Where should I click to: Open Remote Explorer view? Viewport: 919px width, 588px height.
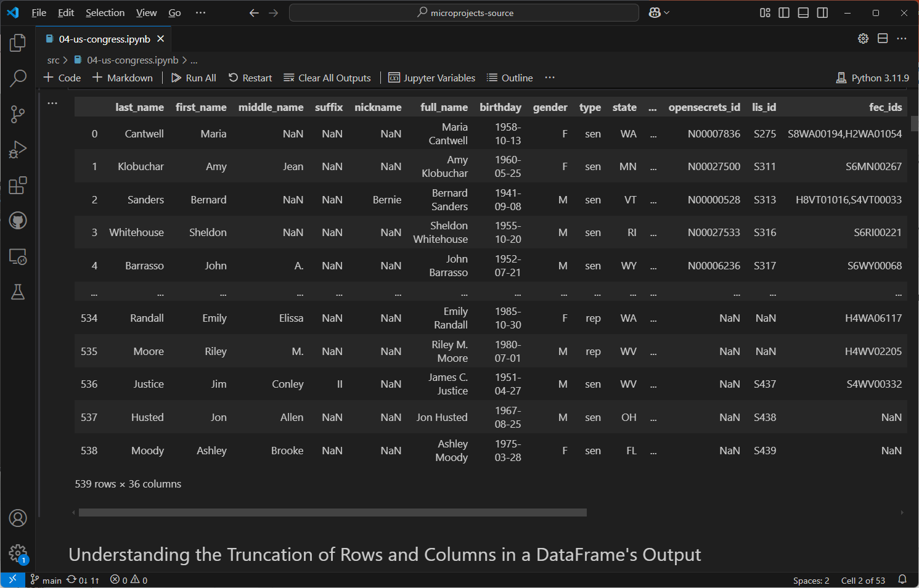pyautogui.click(x=18, y=256)
